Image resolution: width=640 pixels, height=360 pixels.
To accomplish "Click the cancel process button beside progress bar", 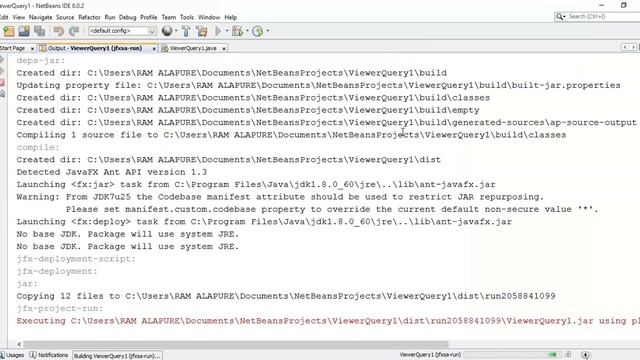I will (x=567, y=355).
